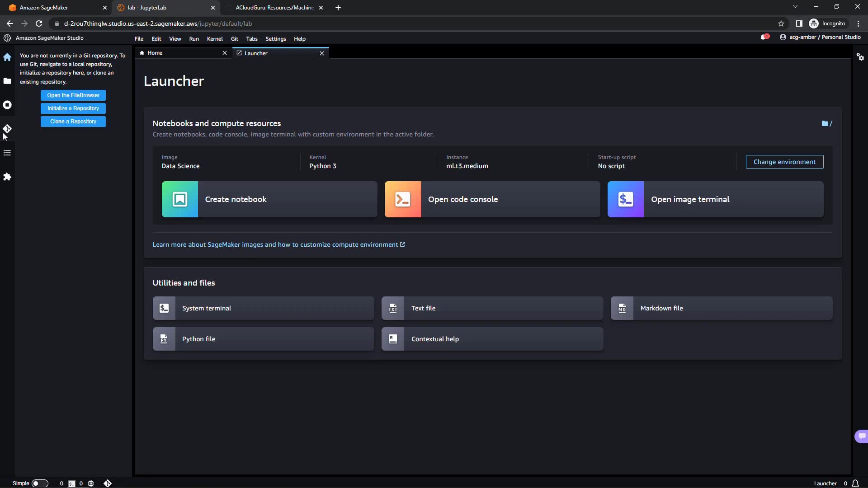The width and height of the screenshot is (868, 488).
Task: Click Change environment button
Action: [x=784, y=162]
